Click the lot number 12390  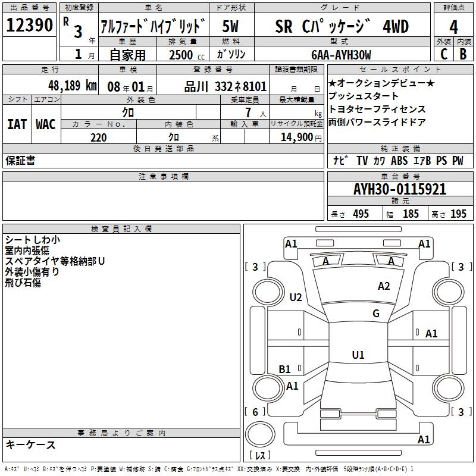[30, 26]
